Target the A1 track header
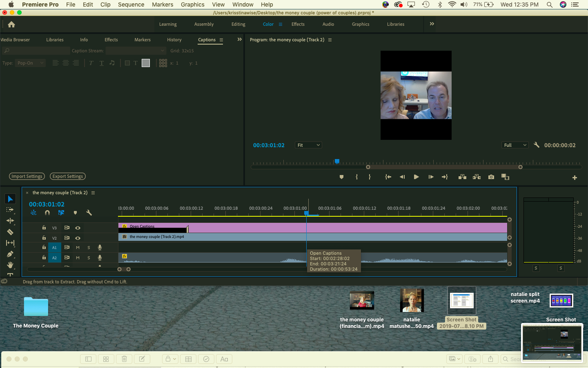Screen dimensions: 588x368 [54, 247]
